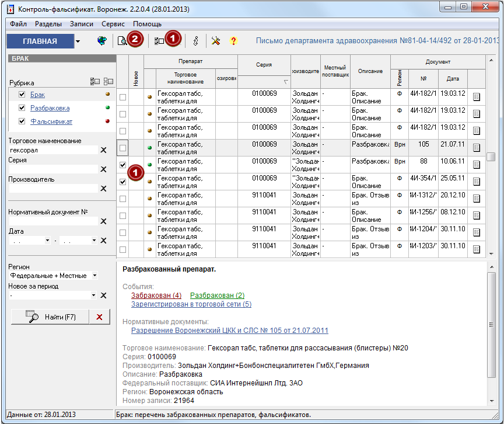Viewport: 504px width, 424px height.
Task: Open the Забракован (4) link
Action: pos(156,296)
